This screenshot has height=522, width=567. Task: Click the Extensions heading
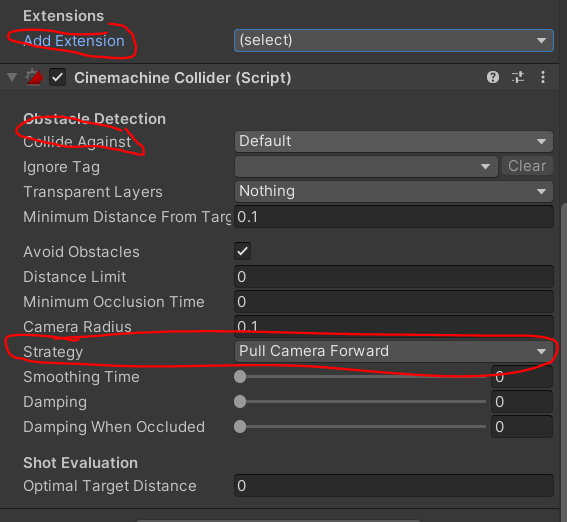click(64, 16)
